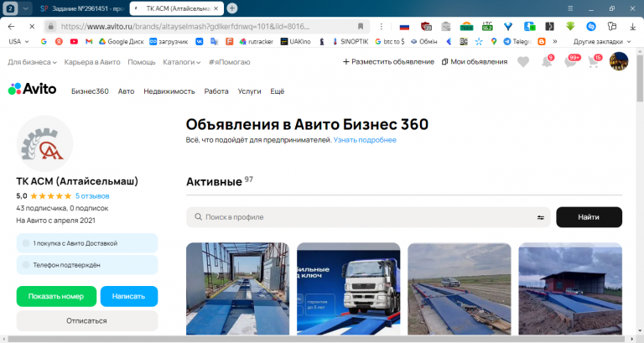The width and height of the screenshot is (644, 343).
Task: Open the KAMAZ truck scale listing thumbnail
Action: [348, 288]
